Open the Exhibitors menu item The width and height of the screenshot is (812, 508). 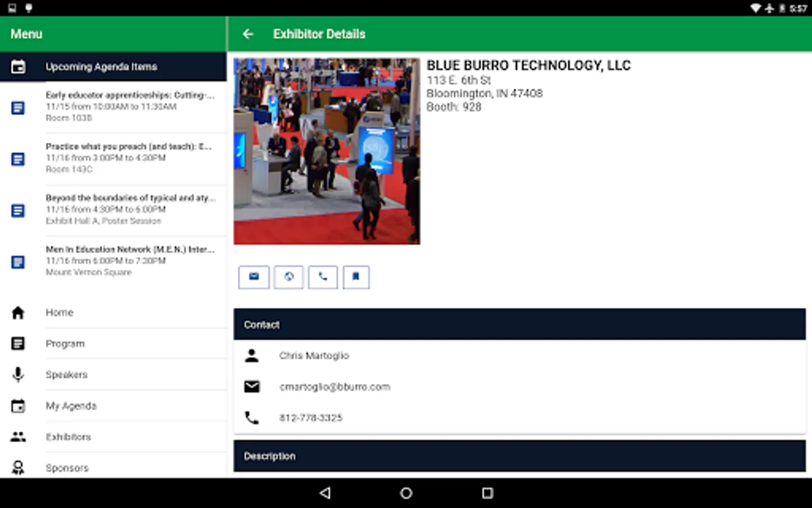click(x=113, y=437)
